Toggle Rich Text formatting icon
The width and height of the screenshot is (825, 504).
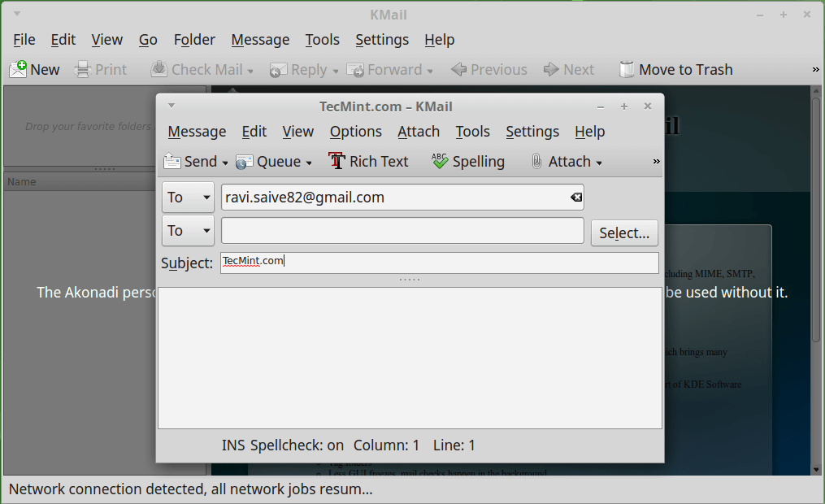pos(337,161)
